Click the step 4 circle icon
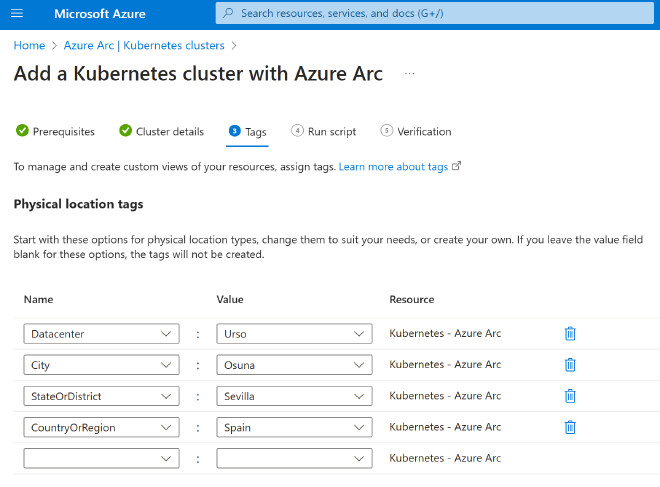The width and height of the screenshot is (660, 487). click(297, 130)
